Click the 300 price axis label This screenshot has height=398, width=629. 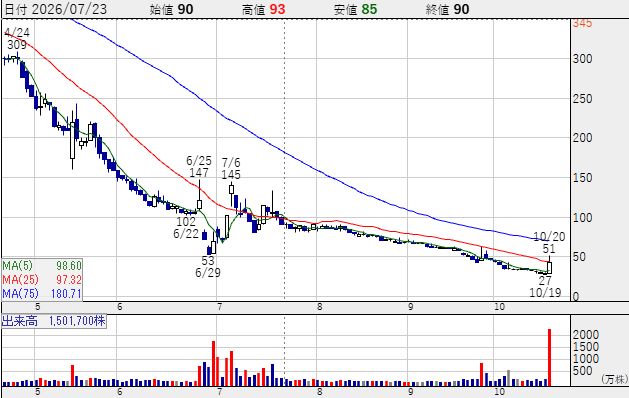pos(582,59)
